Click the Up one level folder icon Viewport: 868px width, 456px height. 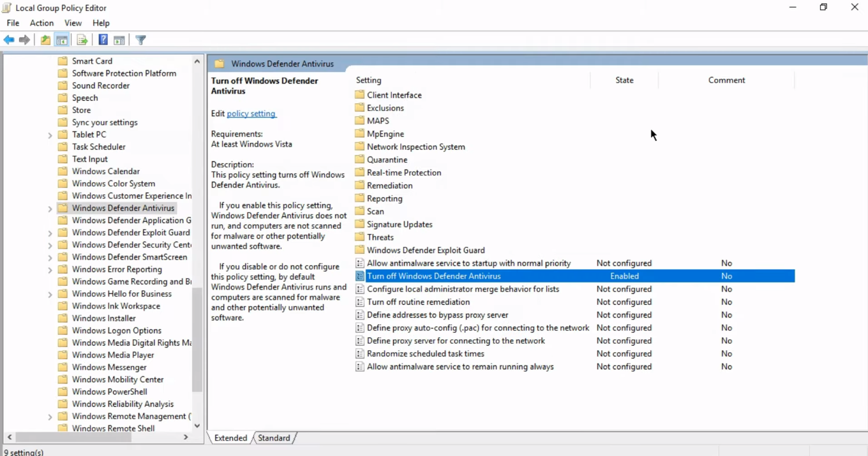[x=45, y=40]
